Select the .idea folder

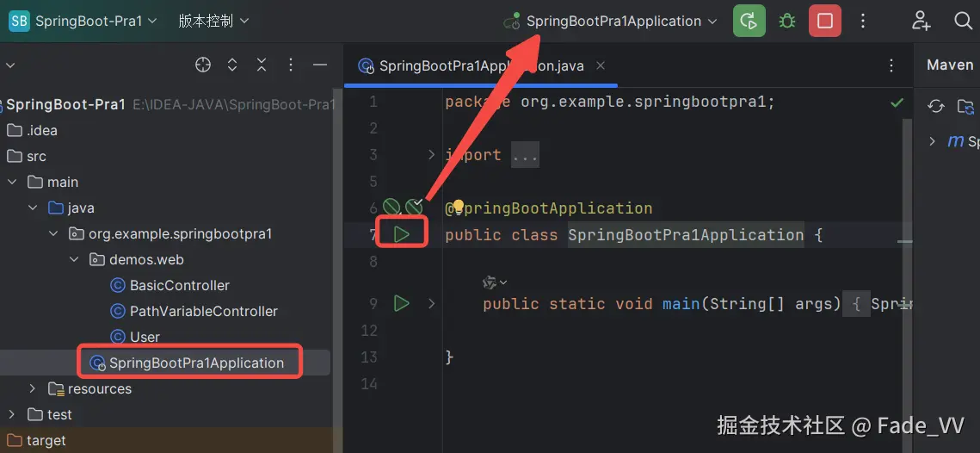32,130
